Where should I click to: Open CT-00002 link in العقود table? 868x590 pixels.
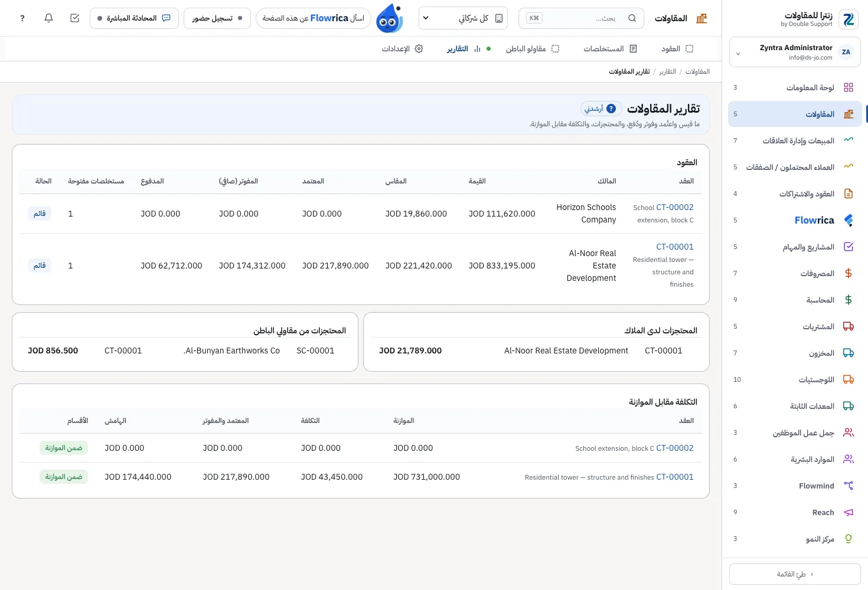[675, 207]
